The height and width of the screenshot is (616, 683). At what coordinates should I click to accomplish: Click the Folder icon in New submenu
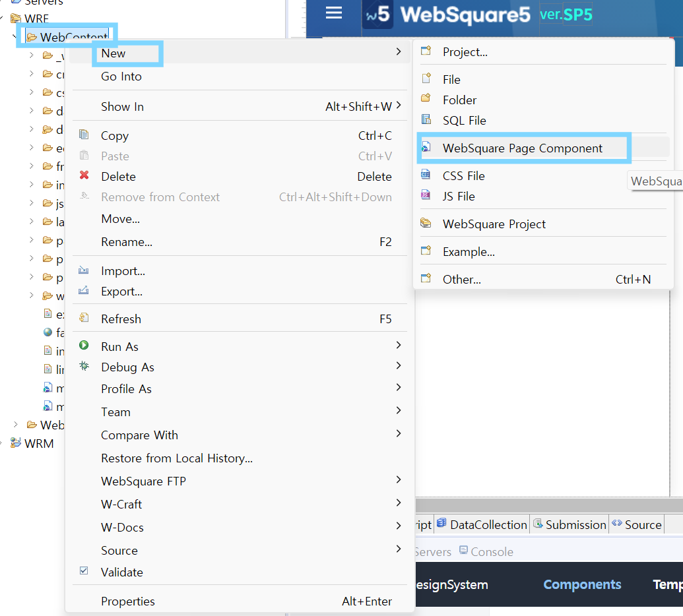pos(426,98)
